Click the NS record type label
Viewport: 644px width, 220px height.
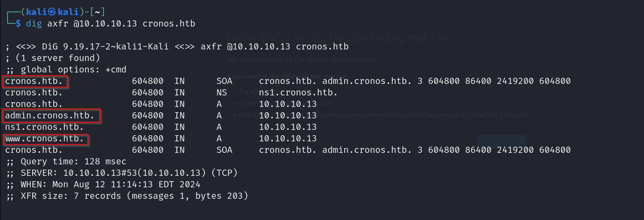click(x=222, y=93)
